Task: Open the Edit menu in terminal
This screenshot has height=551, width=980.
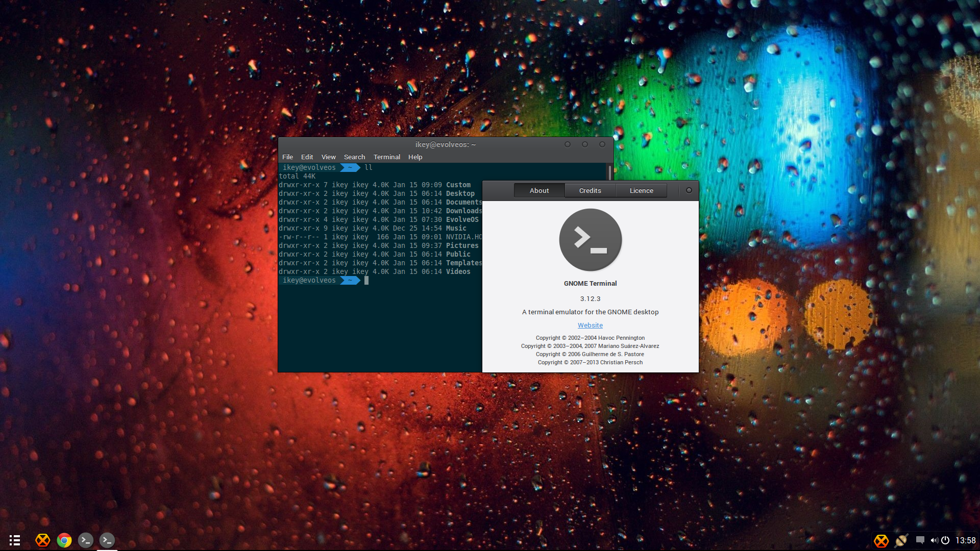Action: click(307, 157)
